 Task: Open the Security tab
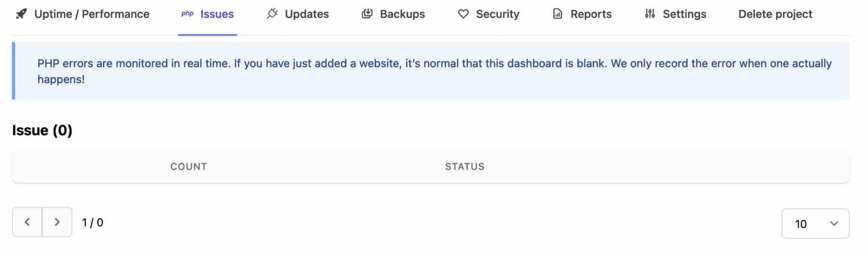(498, 14)
